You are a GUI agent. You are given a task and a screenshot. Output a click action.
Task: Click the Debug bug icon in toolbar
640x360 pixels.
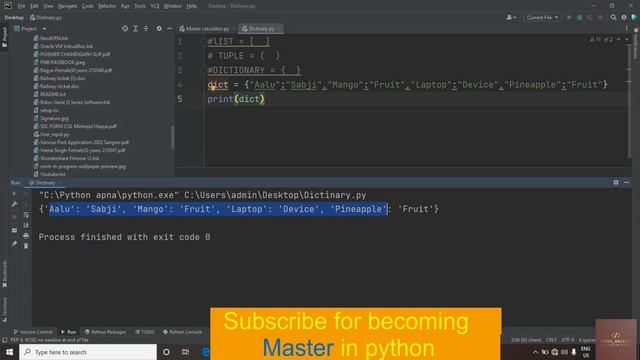(580, 18)
